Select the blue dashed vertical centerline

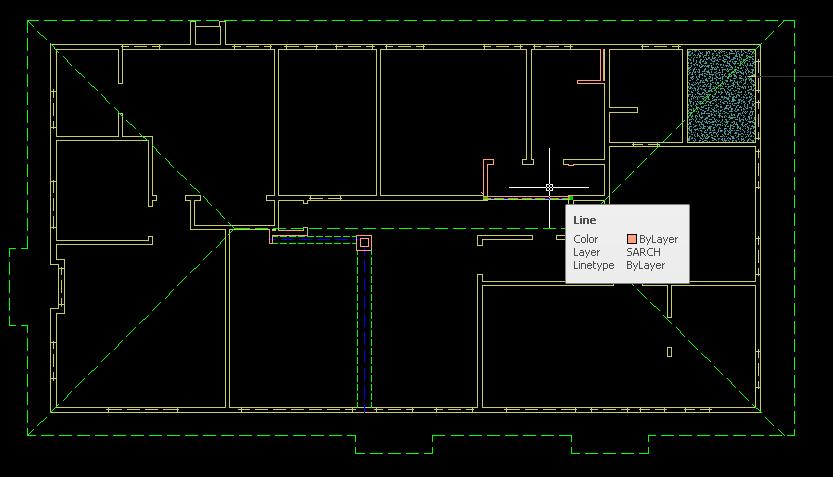[x=364, y=329]
